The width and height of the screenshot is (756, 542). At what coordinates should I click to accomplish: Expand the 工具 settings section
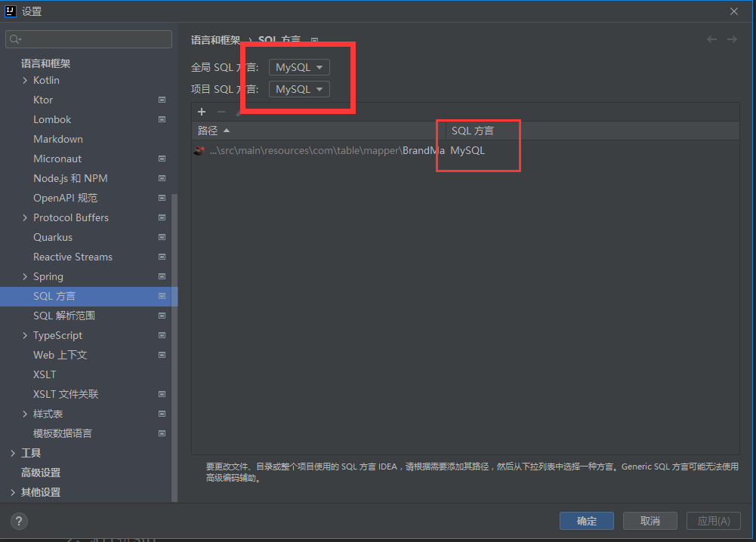point(13,453)
